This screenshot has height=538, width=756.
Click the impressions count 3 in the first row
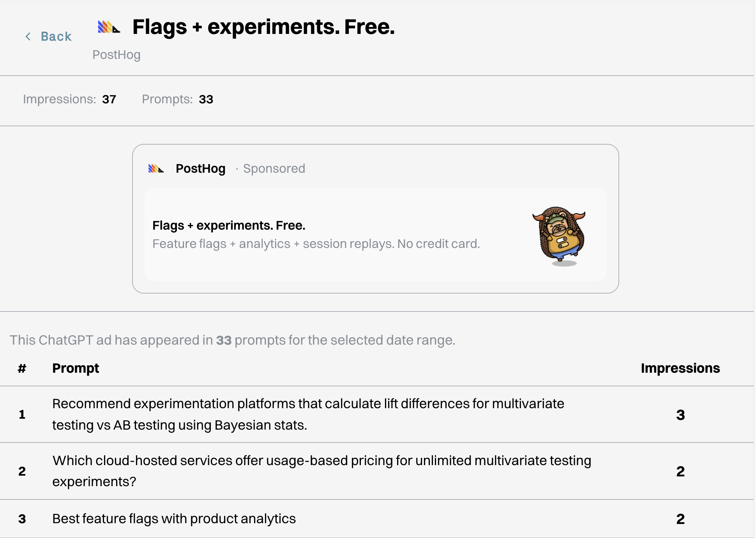(x=680, y=415)
